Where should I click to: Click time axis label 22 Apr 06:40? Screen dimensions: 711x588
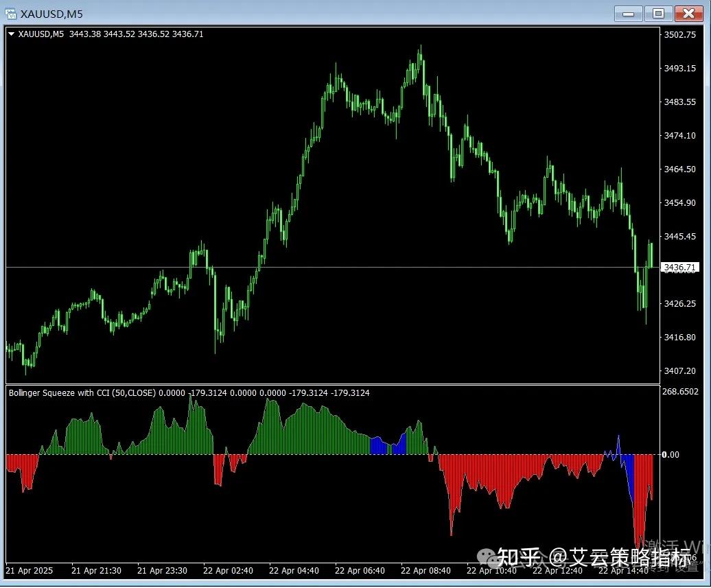click(x=360, y=570)
